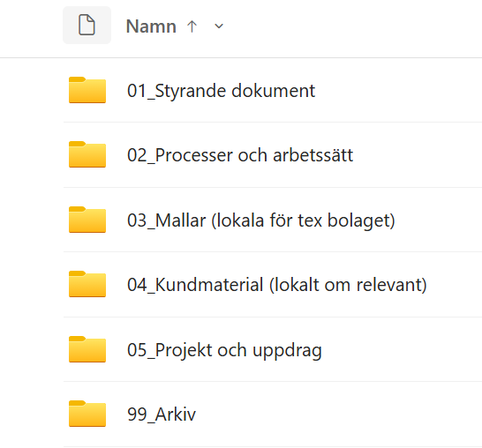The width and height of the screenshot is (482, 448).
Task: Click the file type column header icon
Action: point(87,25)
